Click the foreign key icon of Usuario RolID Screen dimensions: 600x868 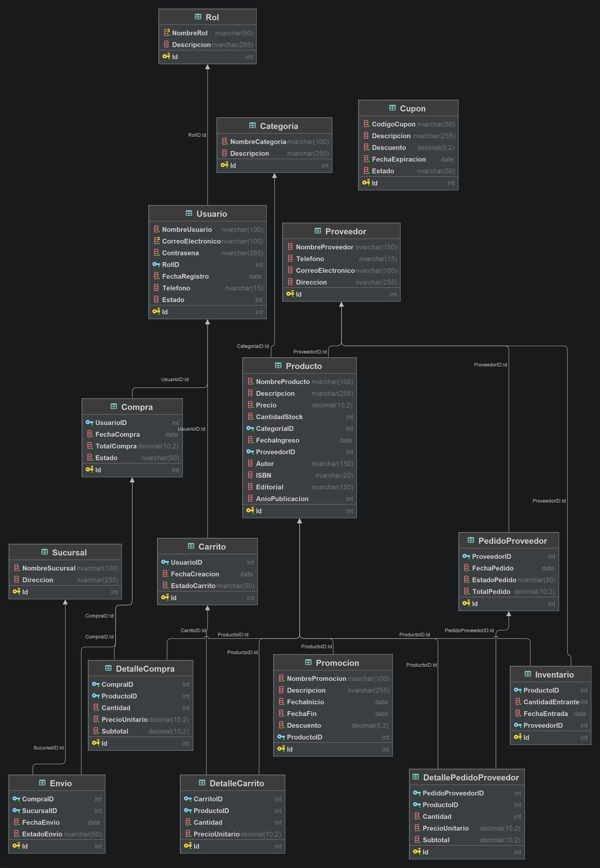coord(156,264)
